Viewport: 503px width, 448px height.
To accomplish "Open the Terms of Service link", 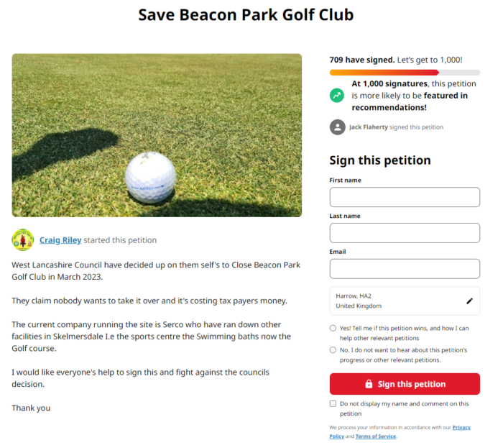I will tap(375, 436).
